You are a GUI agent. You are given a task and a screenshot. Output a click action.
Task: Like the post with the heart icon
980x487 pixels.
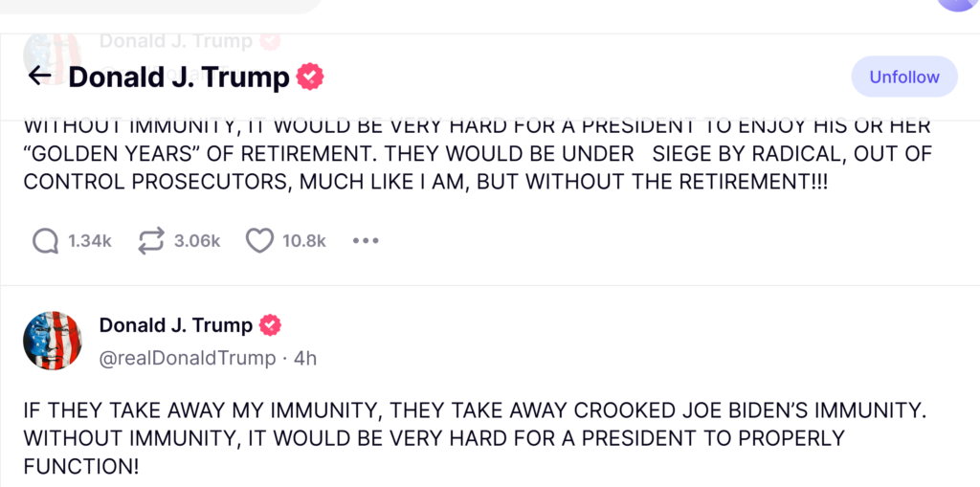259,241
